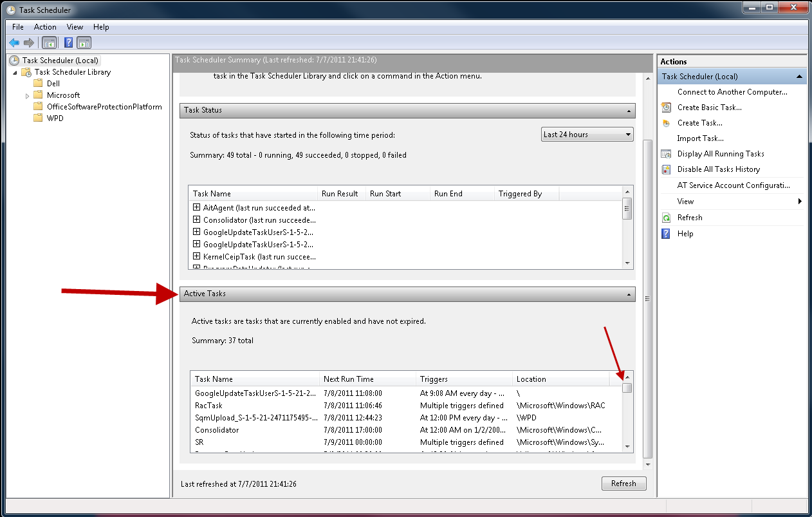Collapse the Task Status section
The image size is (812, 517).
(x=629, y=111)
